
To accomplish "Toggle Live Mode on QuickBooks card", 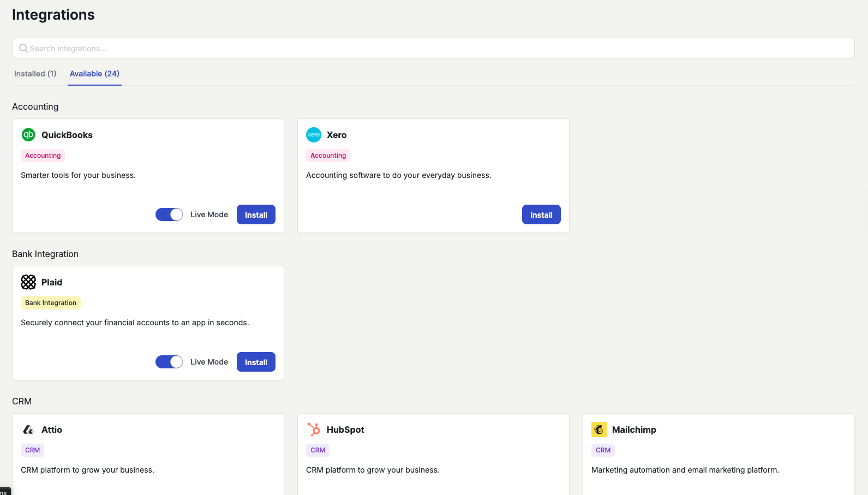I will pyautogui.click(x=169, y=214).
